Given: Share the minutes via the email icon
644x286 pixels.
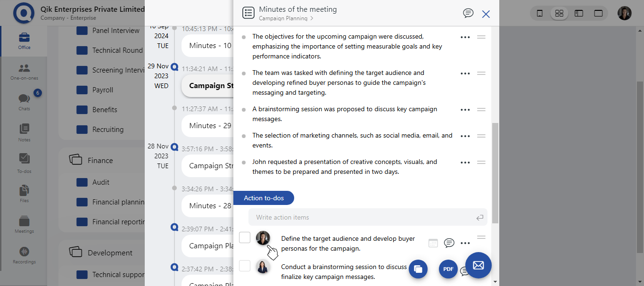Looking at the screenshot, I should (x=478, y=265).
